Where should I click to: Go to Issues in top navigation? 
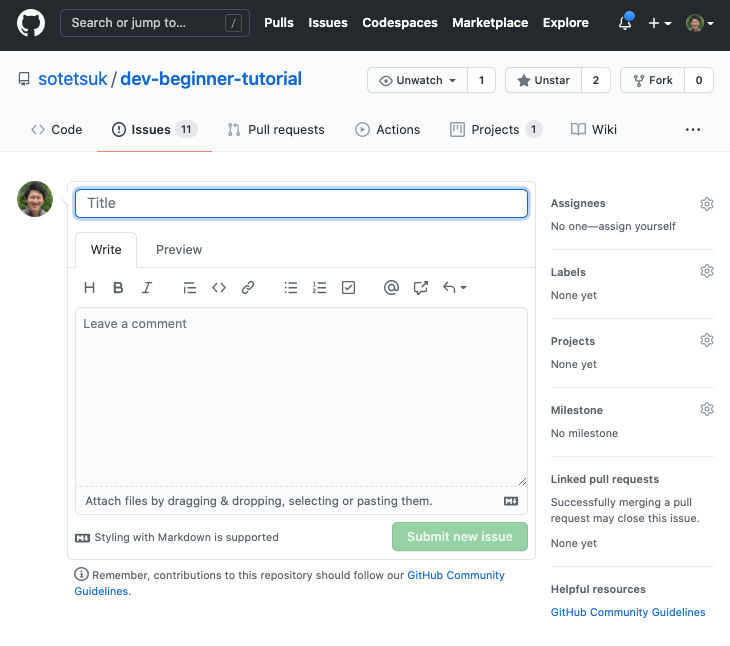(328, 23)
